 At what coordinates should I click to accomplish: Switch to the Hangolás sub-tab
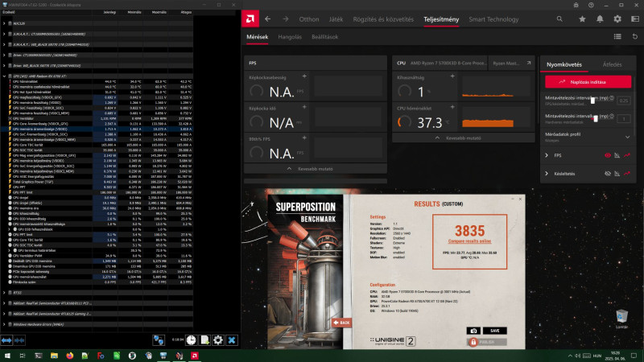pyautogui.click(x=290, y=37)
